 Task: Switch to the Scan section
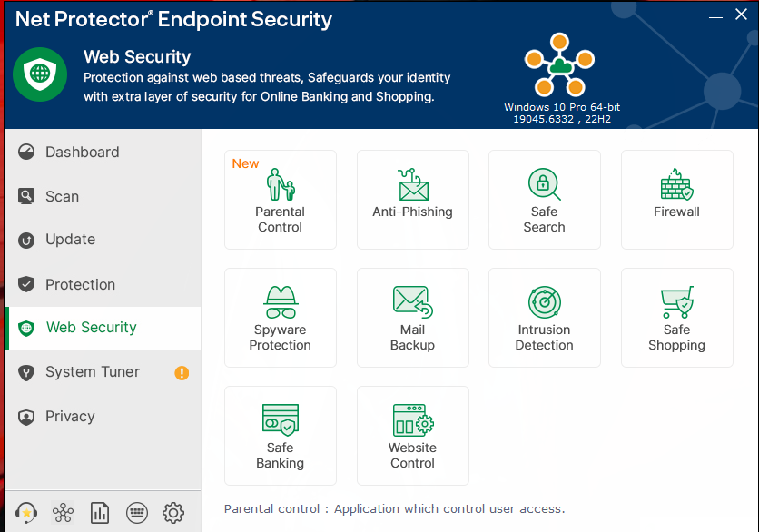pyautogui.click(x=62, y=196)
